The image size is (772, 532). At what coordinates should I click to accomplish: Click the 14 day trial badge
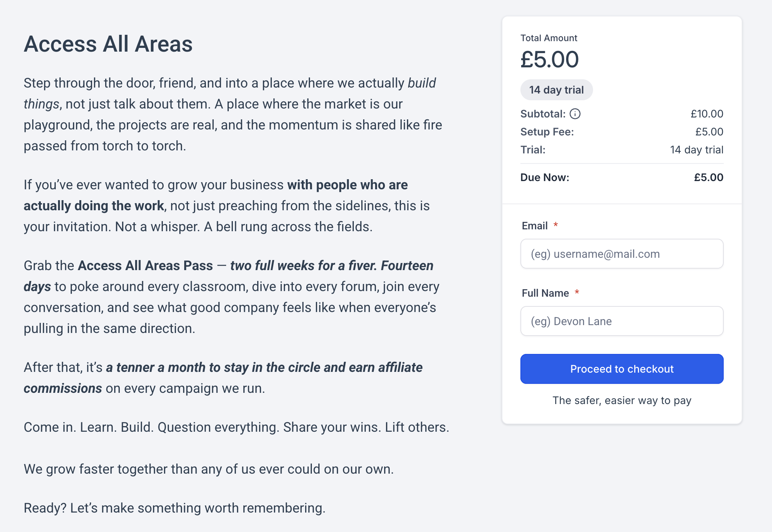tap(556, 90)
